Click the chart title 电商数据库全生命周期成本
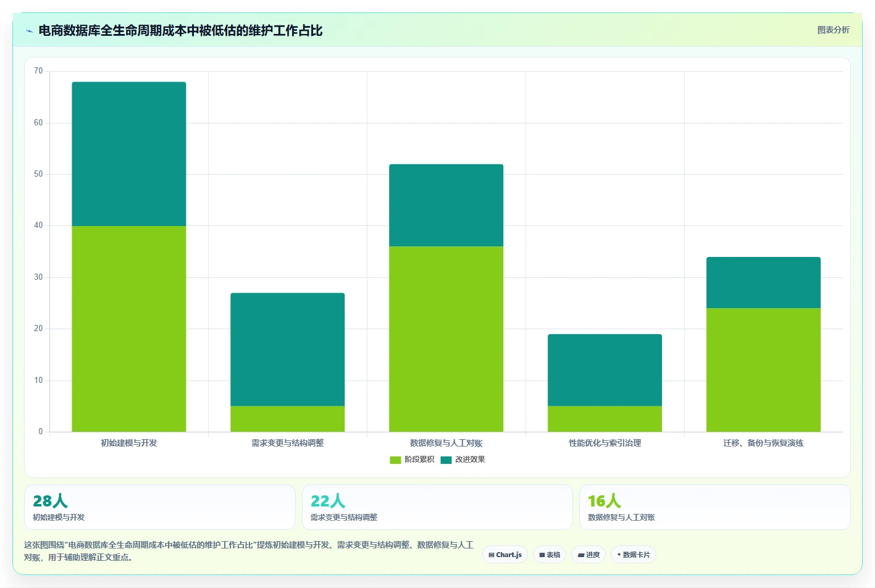The image size is (875, 588). click(x=180, y=31)
